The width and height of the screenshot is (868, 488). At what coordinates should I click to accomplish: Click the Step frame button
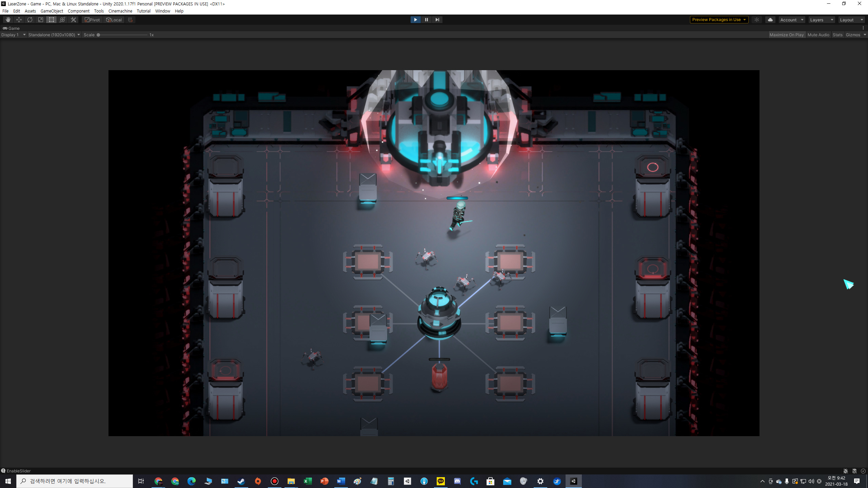point(437,20)
